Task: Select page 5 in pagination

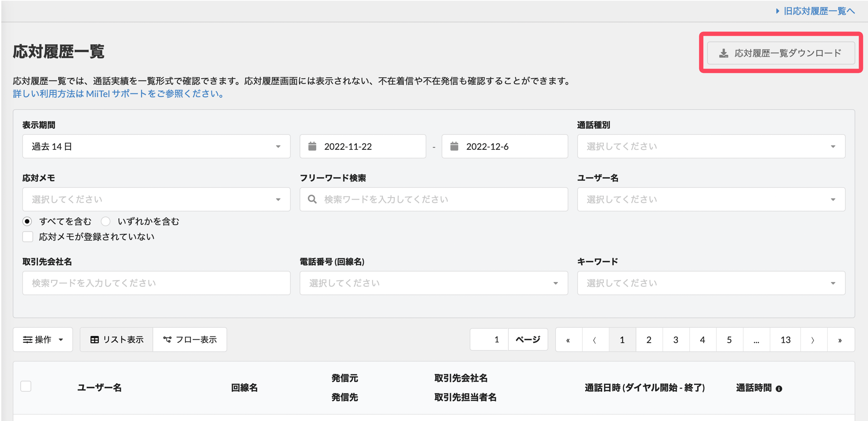Action: 730,340
